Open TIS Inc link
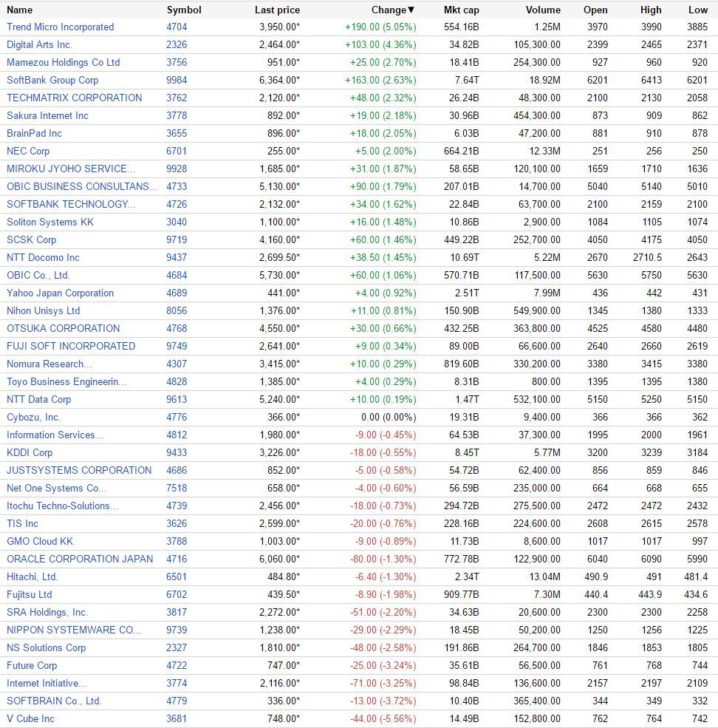Viewport: 718px width, 728px height. click(22, 523)
